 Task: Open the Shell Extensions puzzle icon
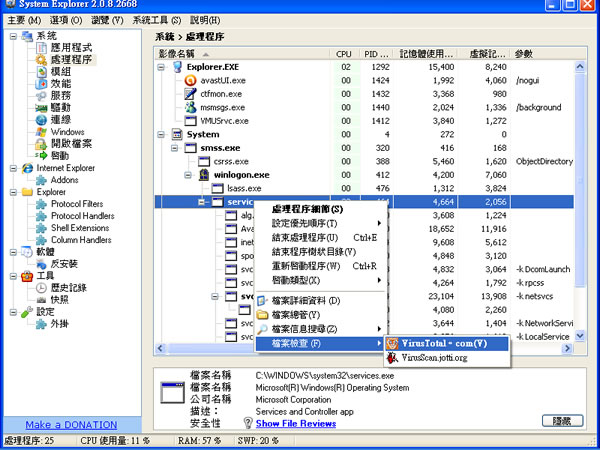point(41,228)
